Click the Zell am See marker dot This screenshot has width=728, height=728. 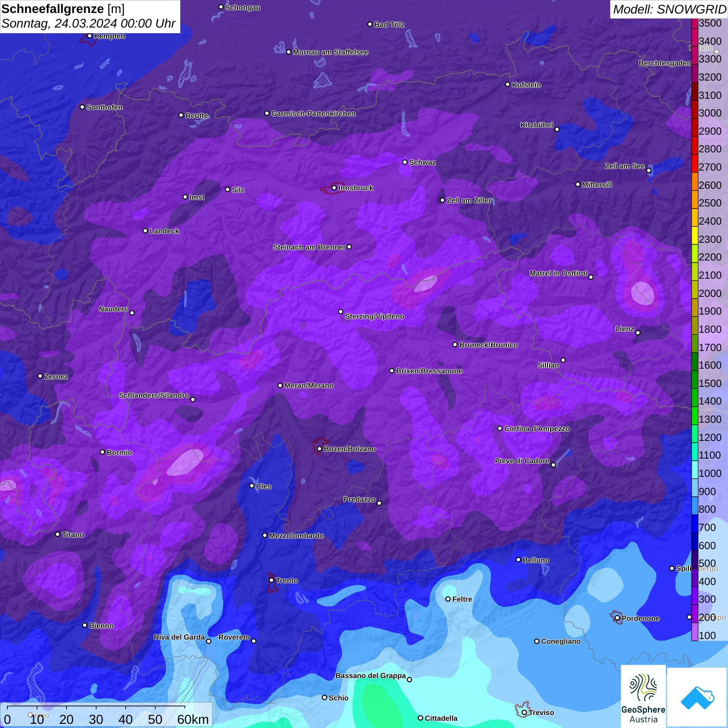tap(648, 171)
